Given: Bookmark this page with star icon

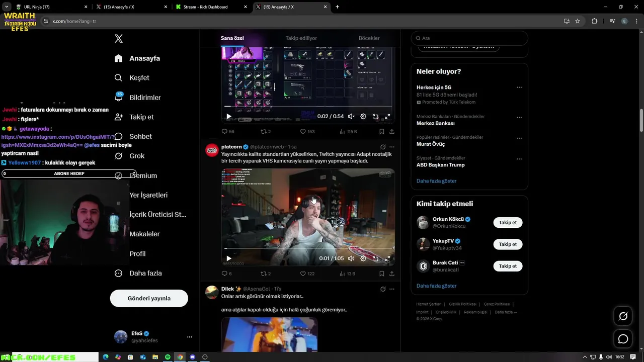Looking at the screenshot, I should coord(578,21).
